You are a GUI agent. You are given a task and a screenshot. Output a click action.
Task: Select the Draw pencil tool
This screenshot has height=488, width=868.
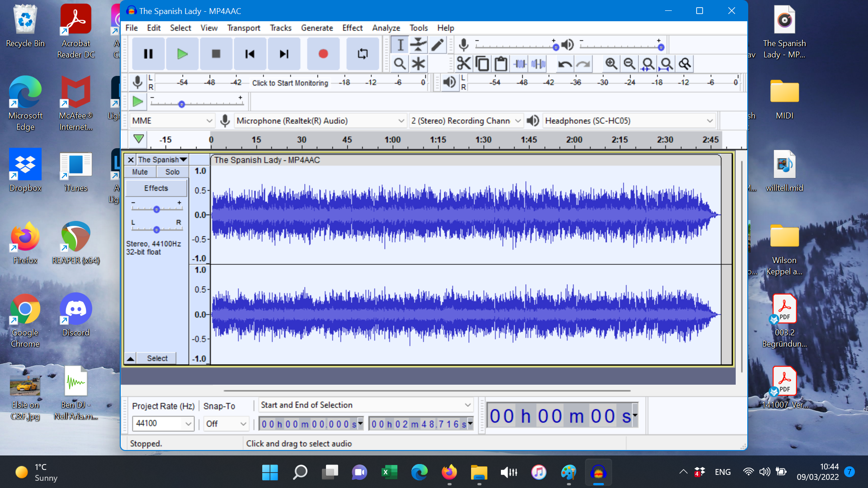[x=437, y=45]
